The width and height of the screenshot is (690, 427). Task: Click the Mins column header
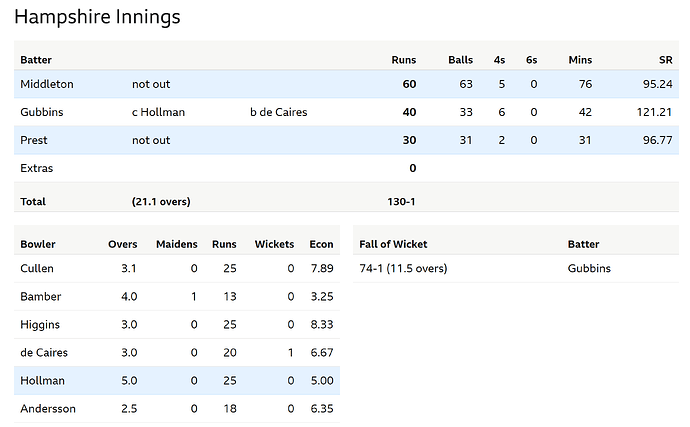[580, 60]
